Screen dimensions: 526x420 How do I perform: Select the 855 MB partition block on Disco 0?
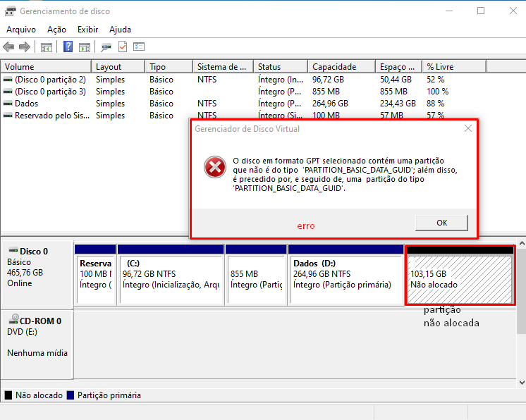click(x=256, y=275)
